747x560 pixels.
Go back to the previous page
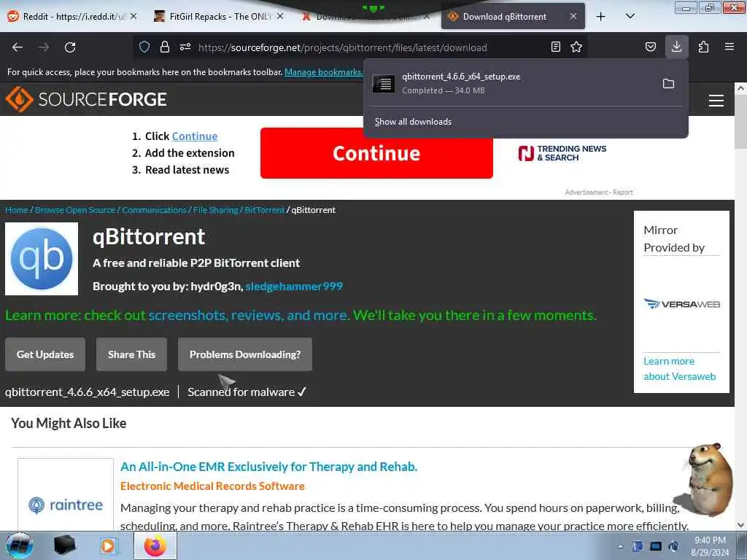click(x=18, y=47)
